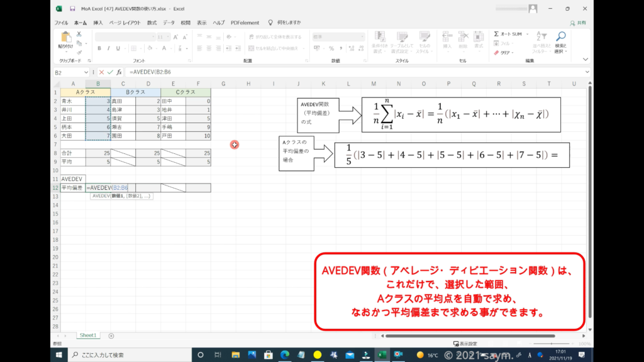The height and width of the screenshot is (362, 644).
Task: Toggle Underline formatting button
Action: coord(118,48)
